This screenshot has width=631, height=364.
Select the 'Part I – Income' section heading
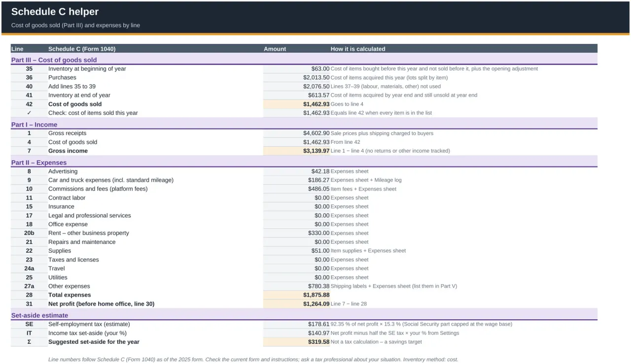pos(35,125)
